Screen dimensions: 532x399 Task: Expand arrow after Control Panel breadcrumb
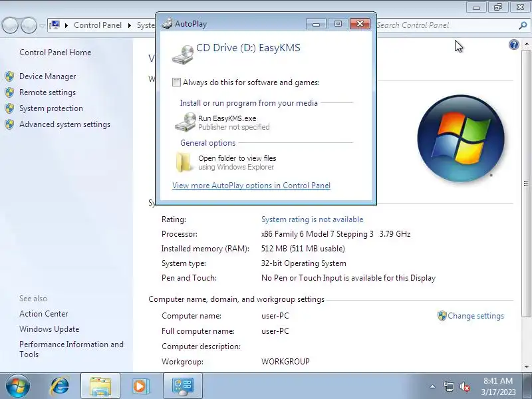point(129,25)
